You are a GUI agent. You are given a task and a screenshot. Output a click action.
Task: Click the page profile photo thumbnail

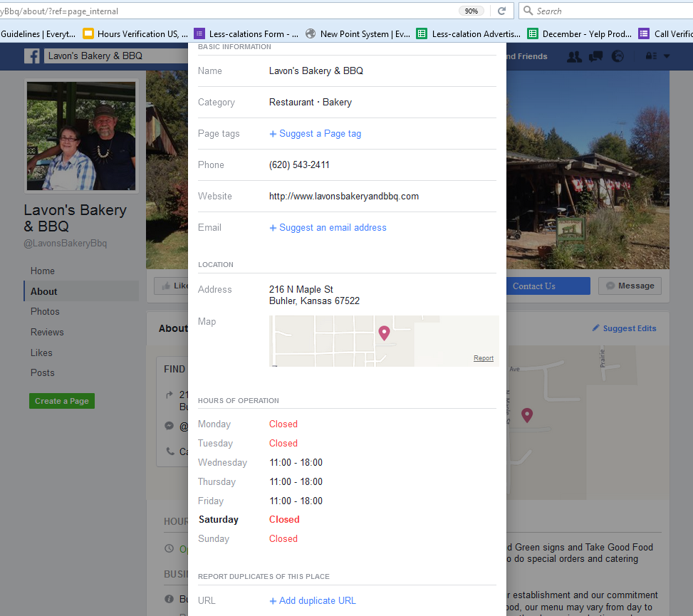81,135
